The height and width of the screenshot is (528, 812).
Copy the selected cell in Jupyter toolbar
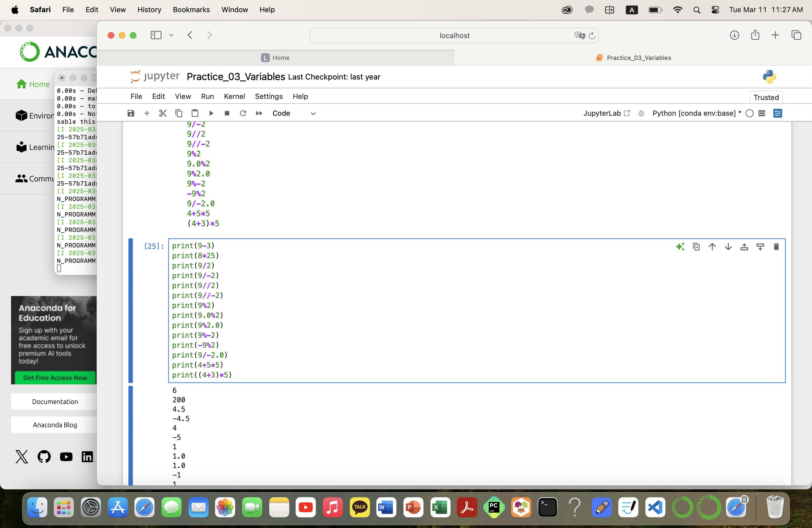point(179,113)
